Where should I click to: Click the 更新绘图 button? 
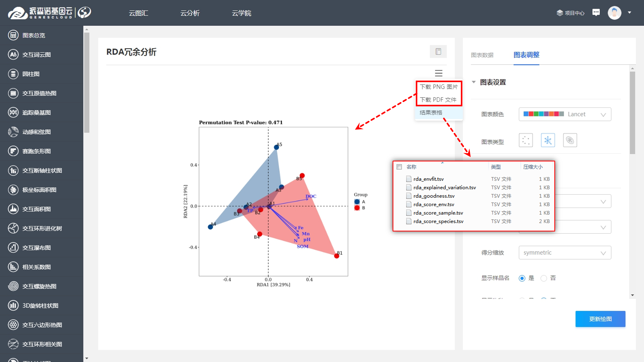(600, 319)
